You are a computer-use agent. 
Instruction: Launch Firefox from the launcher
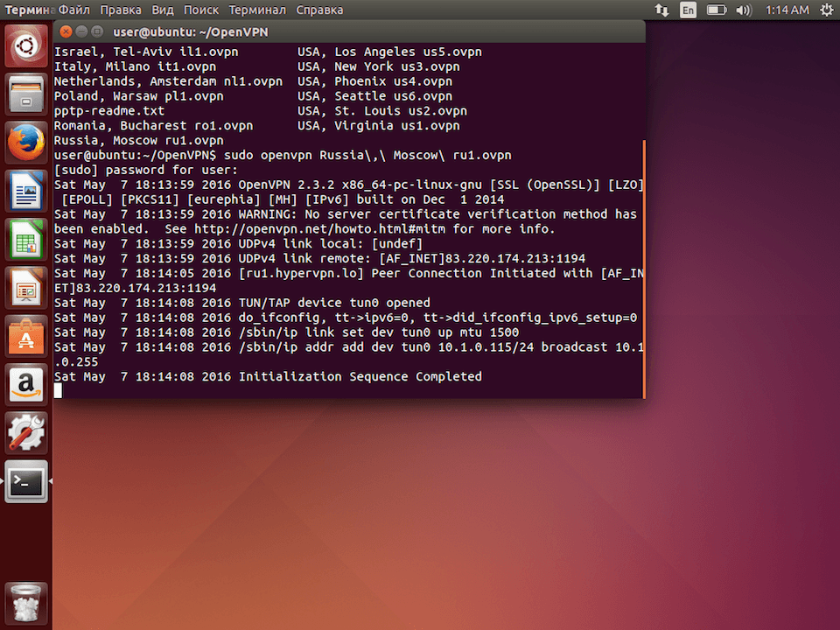pos(25,141)
